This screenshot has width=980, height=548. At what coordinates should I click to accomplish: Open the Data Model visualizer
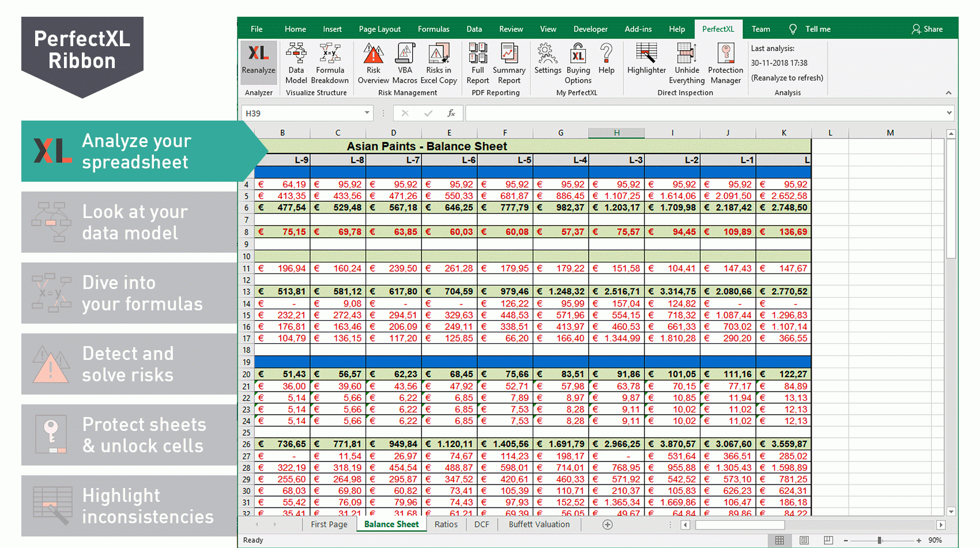[x=296, y=63]
